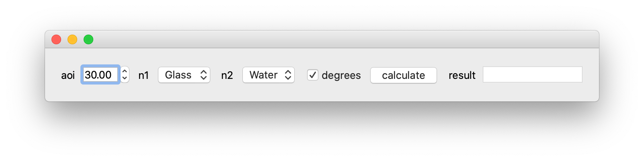Increment the aoi value with the up arrow
The height and width of the screenshot is (161, 644).
point(125,71)
